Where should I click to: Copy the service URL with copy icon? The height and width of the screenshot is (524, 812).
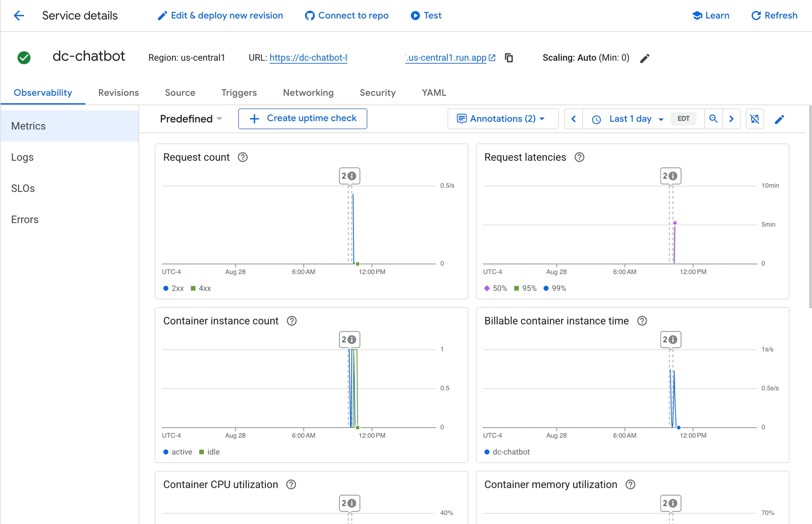(x=509, y=58)
